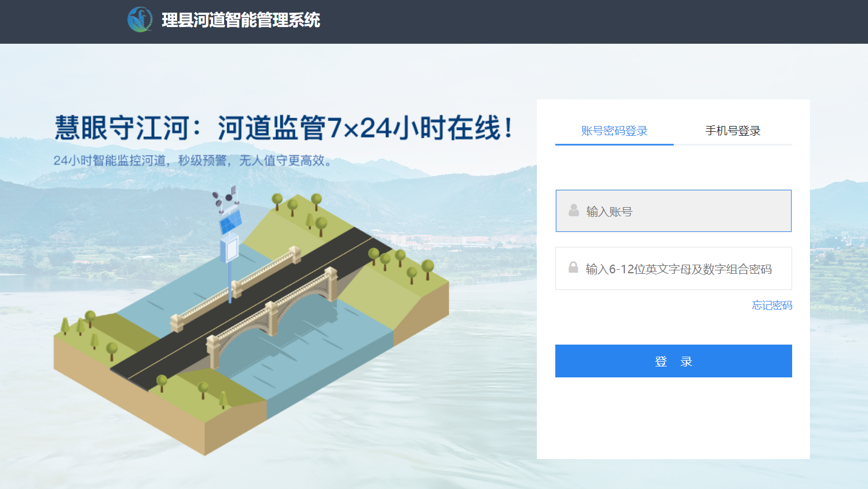The image size is (868, 489).
Task: Click the user icon in account field
Action: point(574,211)
